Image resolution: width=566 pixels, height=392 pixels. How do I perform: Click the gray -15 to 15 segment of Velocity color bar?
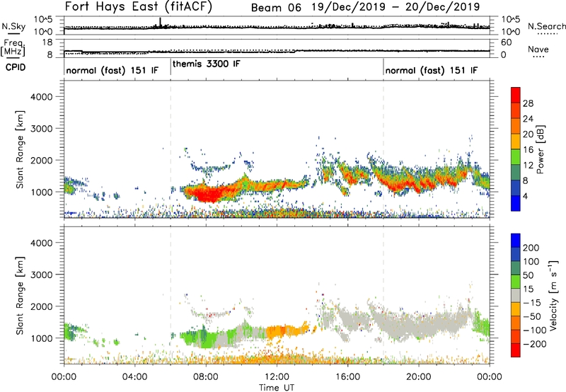click(x=516, y=295)
